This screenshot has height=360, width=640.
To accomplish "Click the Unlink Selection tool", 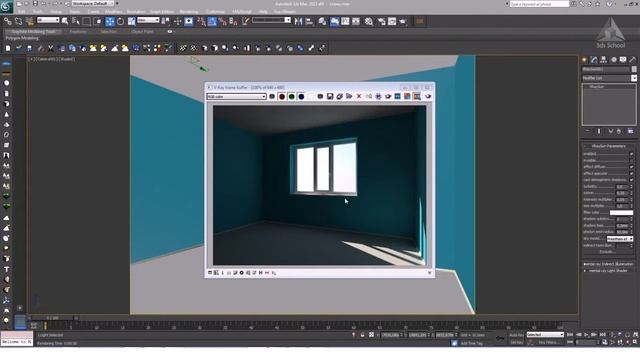I will pyautogui.click(x=18, y=21).
